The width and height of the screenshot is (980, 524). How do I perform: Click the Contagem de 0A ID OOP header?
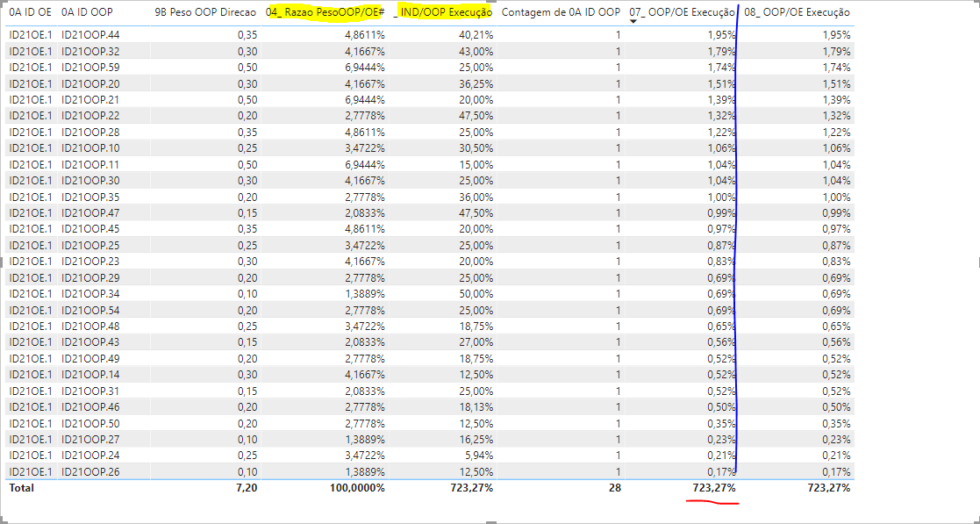[x=561, y=12]
